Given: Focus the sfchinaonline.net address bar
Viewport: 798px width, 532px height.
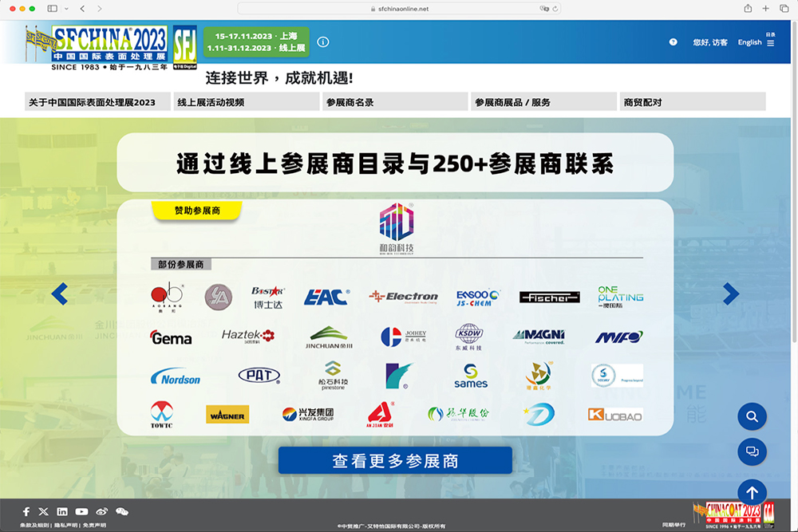Looking at the screenshot, I should (x=399, y=9).
